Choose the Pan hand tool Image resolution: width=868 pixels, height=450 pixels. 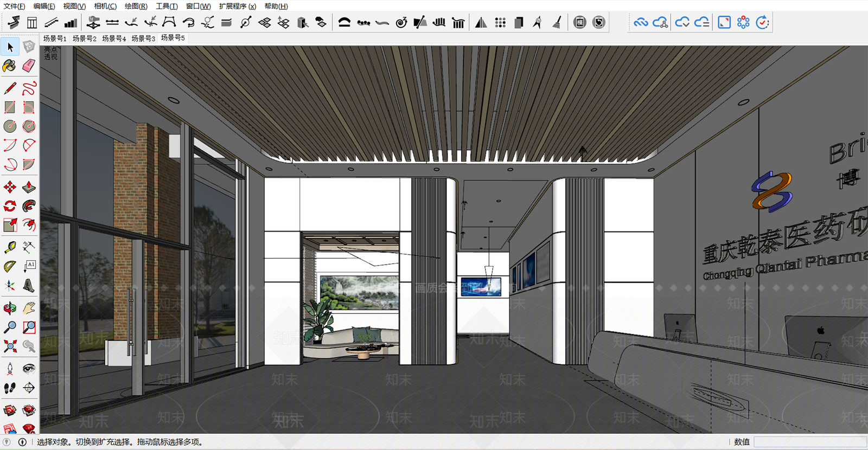click(29, 308)
